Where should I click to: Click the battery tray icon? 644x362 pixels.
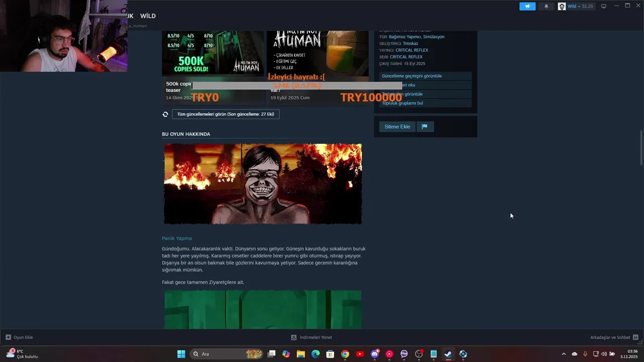(x=612, y=354)
